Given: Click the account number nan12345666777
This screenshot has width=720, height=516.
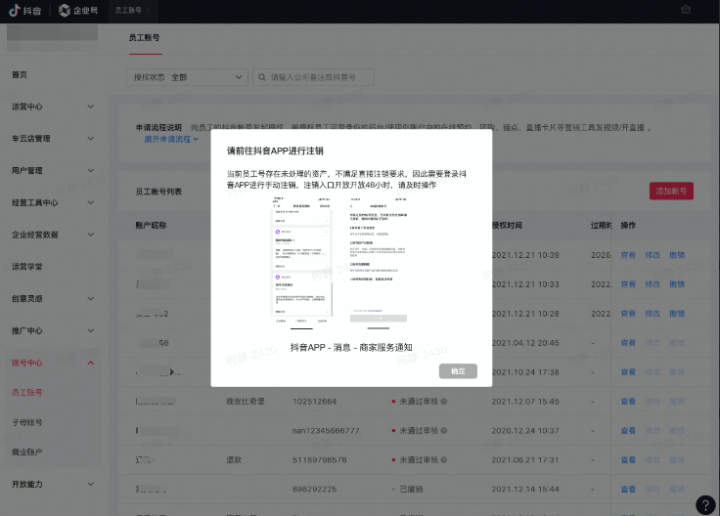Looking at the screenshot, I should pos(326,431).
